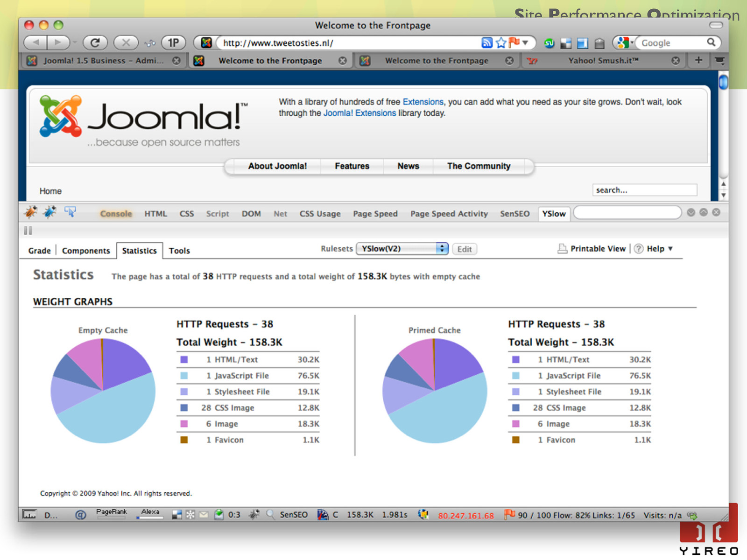Click the magnifier in Google search box
This screenshot has height=560, width=747.
[x=711, y=42]
